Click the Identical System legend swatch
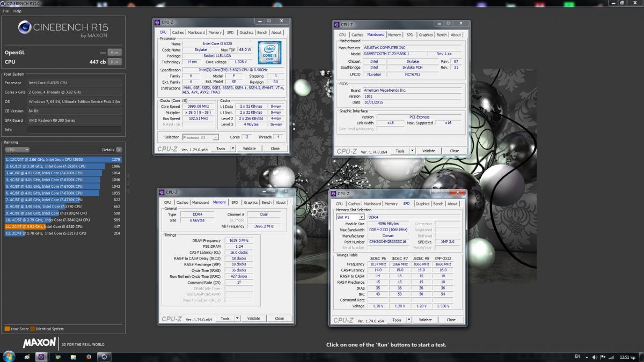 (x=33, y=329)
